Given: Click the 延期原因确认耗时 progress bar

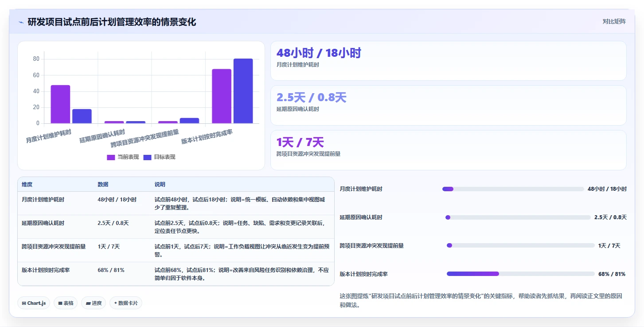Looking at the screenshot, I should click(518, 217).
